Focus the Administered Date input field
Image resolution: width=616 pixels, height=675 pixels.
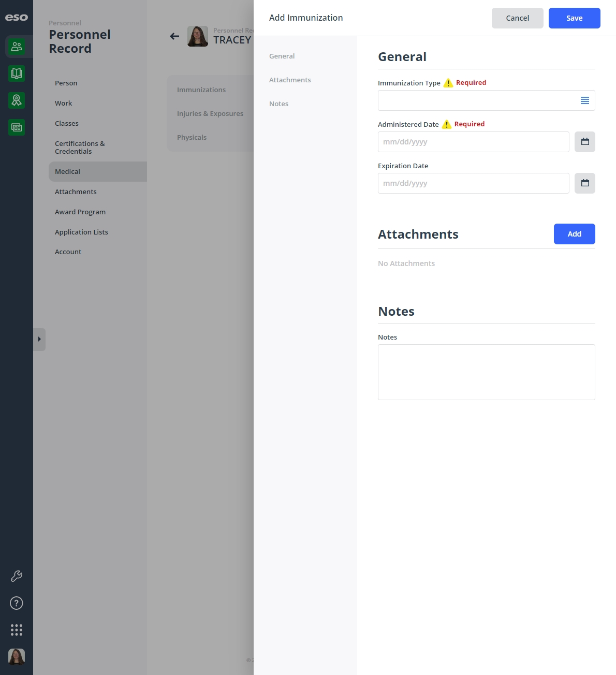tap(473, 142)
